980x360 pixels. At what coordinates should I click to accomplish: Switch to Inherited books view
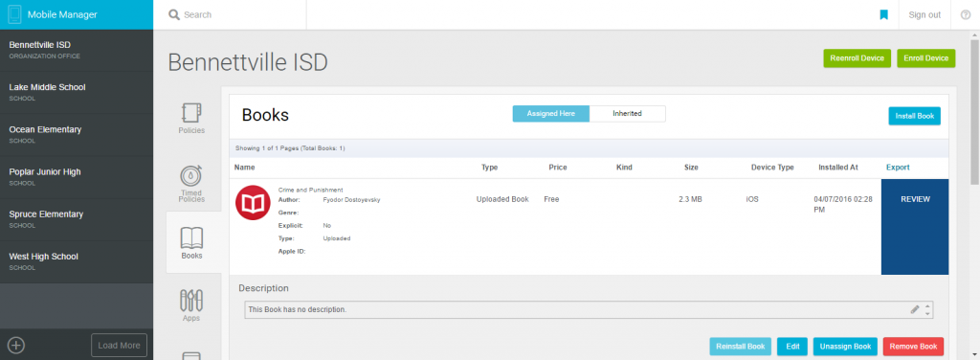(x=628, y=114)
